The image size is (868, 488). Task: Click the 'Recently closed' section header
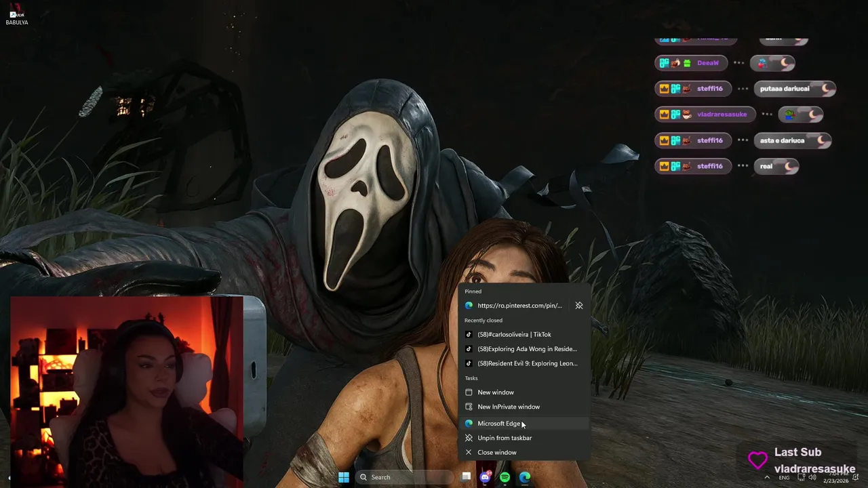tap(483, 320)
